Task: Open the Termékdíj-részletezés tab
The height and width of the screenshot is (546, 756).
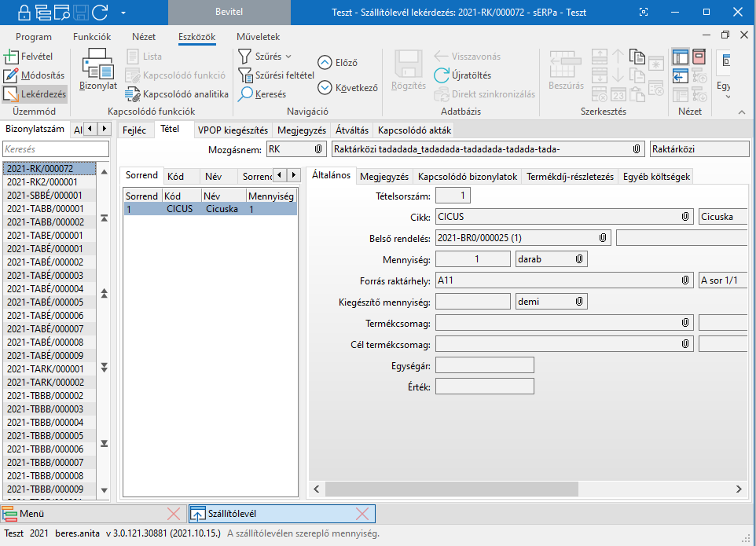Action: (570, 177)
